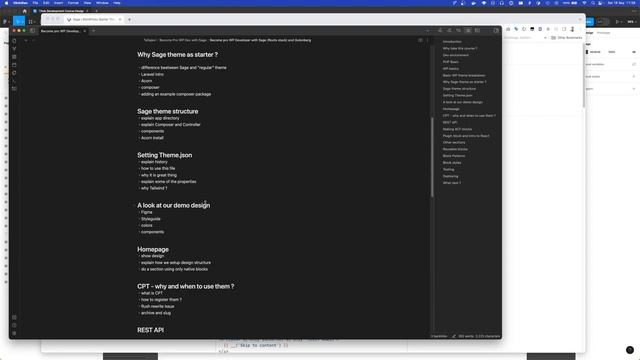Toggle editing mode pencil in status bar
Screen dimensions: 640x360
click(453, 336)
